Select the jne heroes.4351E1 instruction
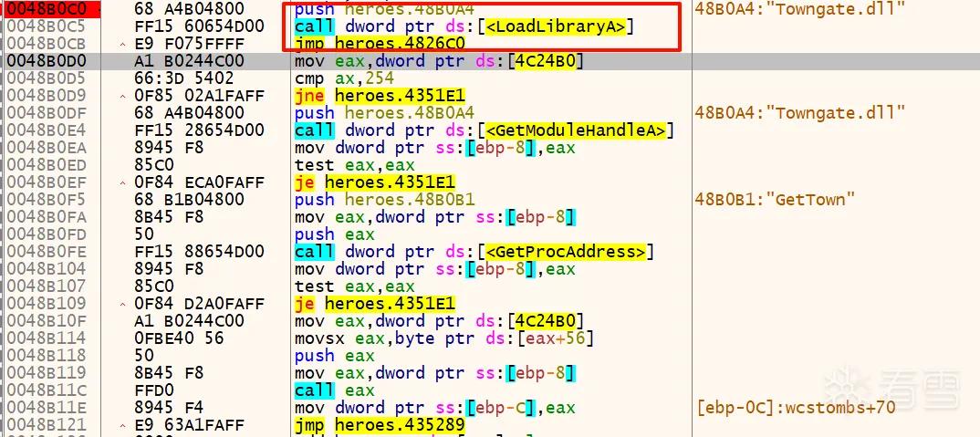Viewport: 980px width, 437px height. [x=380, y=96]
